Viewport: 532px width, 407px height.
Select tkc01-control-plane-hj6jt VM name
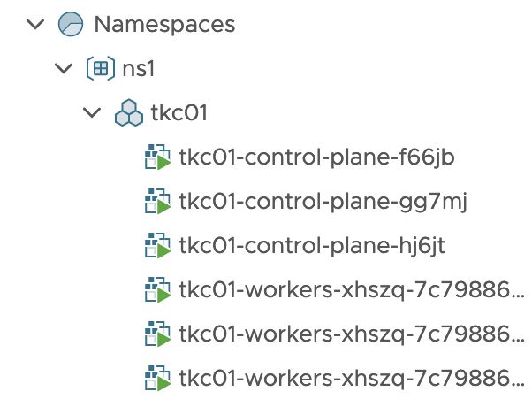point(312,246)
